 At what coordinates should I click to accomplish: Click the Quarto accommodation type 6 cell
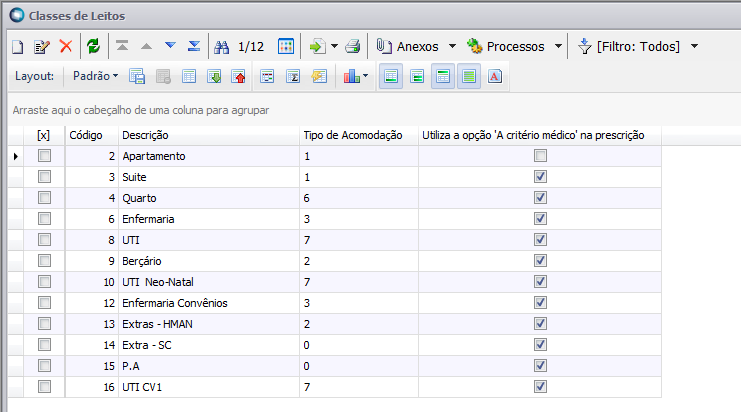coord(359,198)
